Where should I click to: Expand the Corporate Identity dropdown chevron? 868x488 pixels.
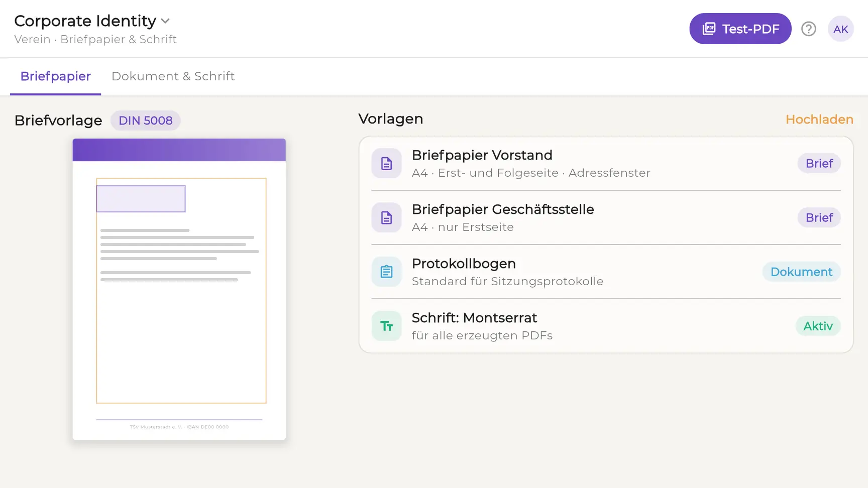(x=165, y=21)
